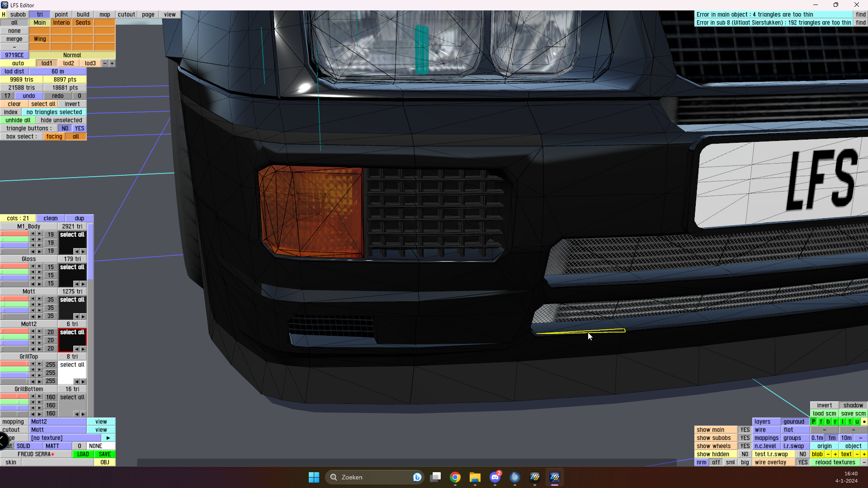Toggle wire overlay YES button

click(802, 462)
